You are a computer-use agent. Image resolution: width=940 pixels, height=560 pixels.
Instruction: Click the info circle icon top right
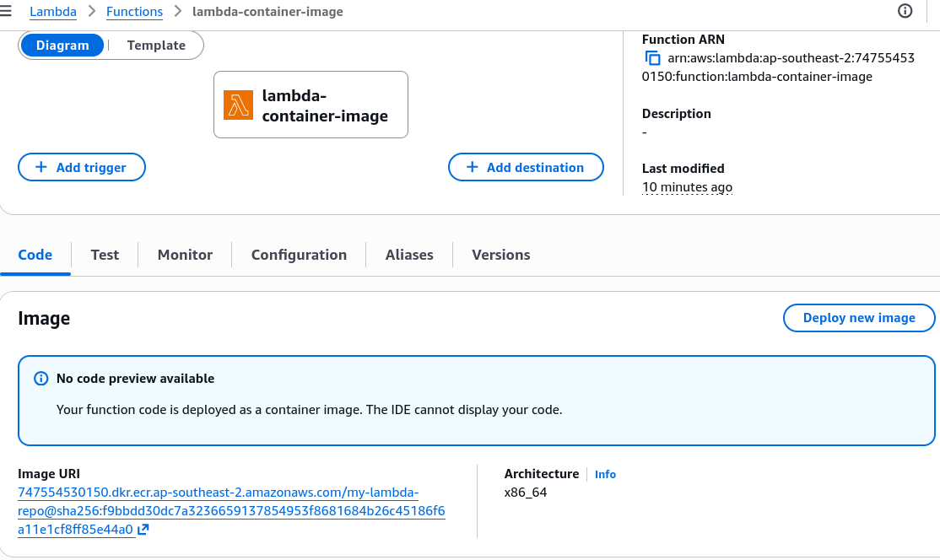coord(905,11)
